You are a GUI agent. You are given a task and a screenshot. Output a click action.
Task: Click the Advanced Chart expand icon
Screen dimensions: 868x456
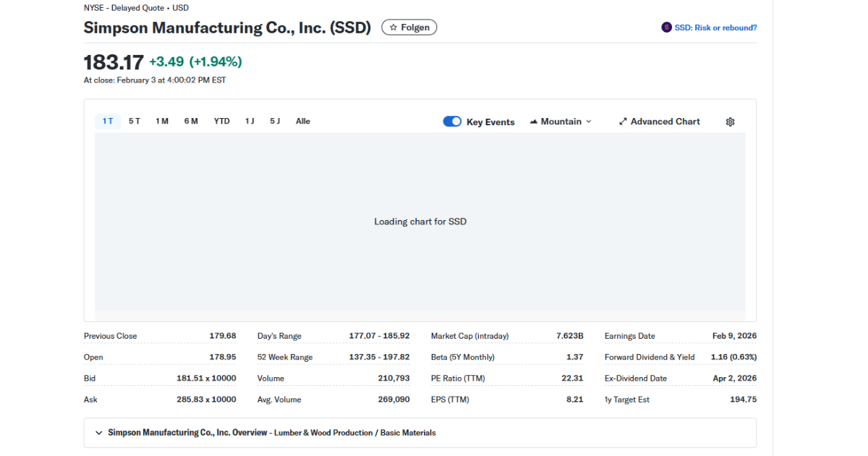click(x=623, y=121)
